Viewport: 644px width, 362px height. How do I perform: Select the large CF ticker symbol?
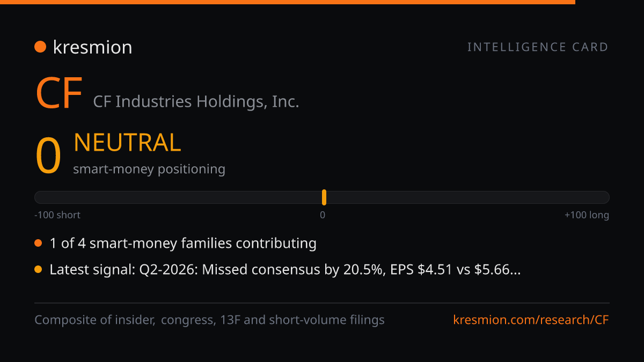(58, 93)
